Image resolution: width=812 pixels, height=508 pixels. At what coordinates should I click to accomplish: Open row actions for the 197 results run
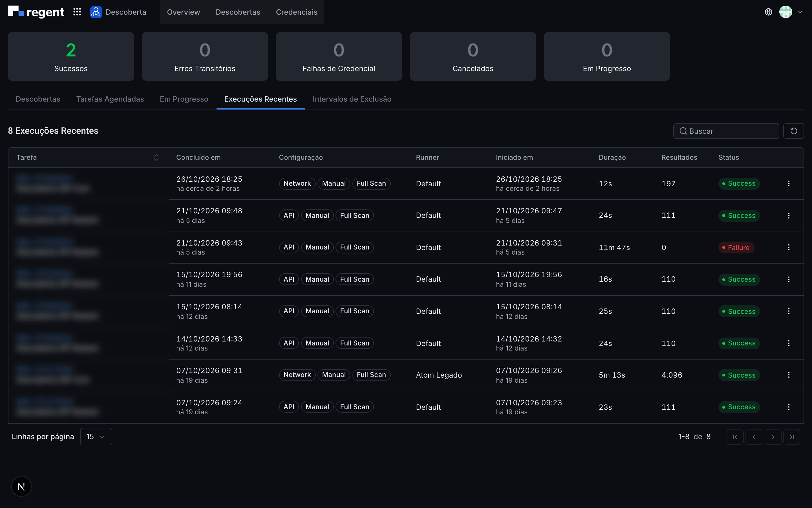(789, 183)
